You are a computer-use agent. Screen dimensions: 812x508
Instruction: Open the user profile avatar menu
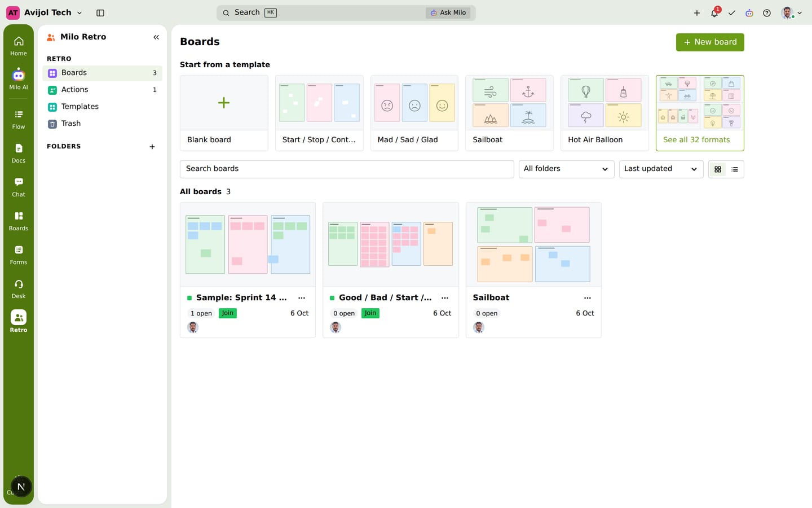pyautogui.click(x=792, y=13)
